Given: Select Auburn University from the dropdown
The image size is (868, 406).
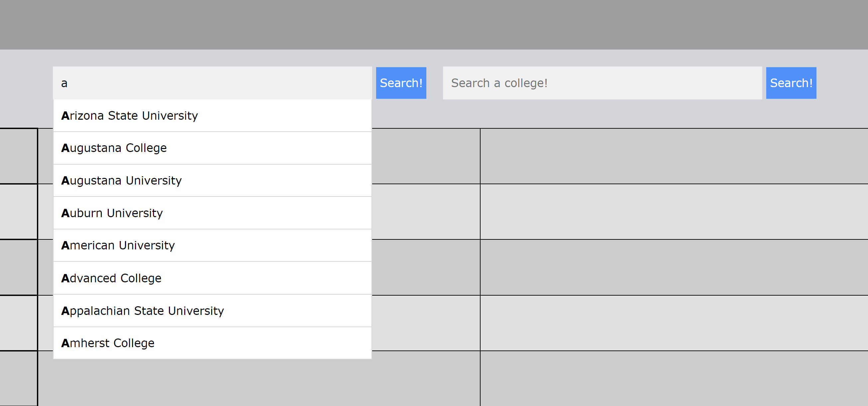Looking at the screenshot, I should coord(212,213).
